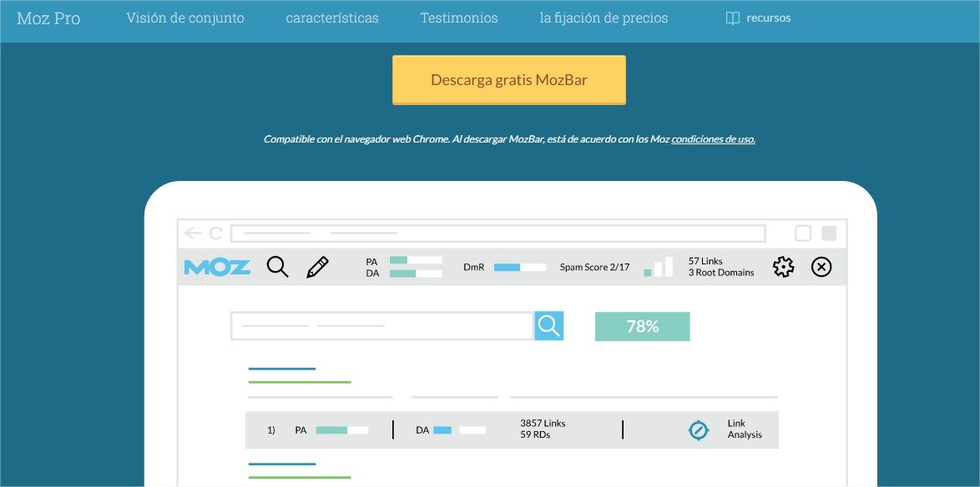Navigate to la fijación de precios
980x487 pixels.
coord(604,18)
